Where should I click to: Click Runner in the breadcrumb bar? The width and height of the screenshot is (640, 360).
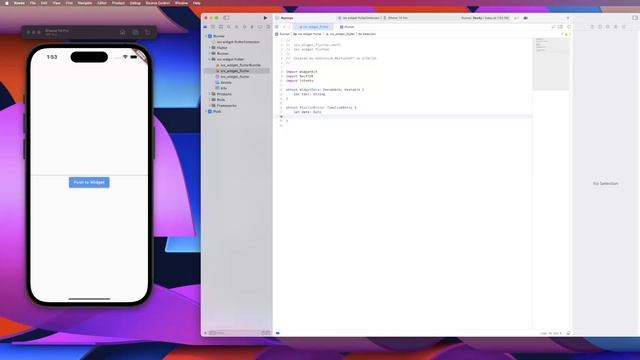coord(282,34)
